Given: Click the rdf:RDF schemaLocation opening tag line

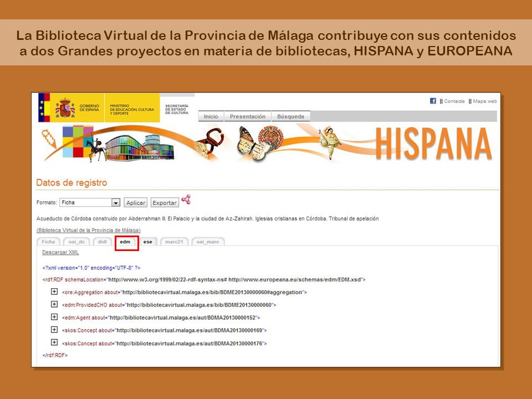Looking at the screenshot, I should click(x=204, y=279).
